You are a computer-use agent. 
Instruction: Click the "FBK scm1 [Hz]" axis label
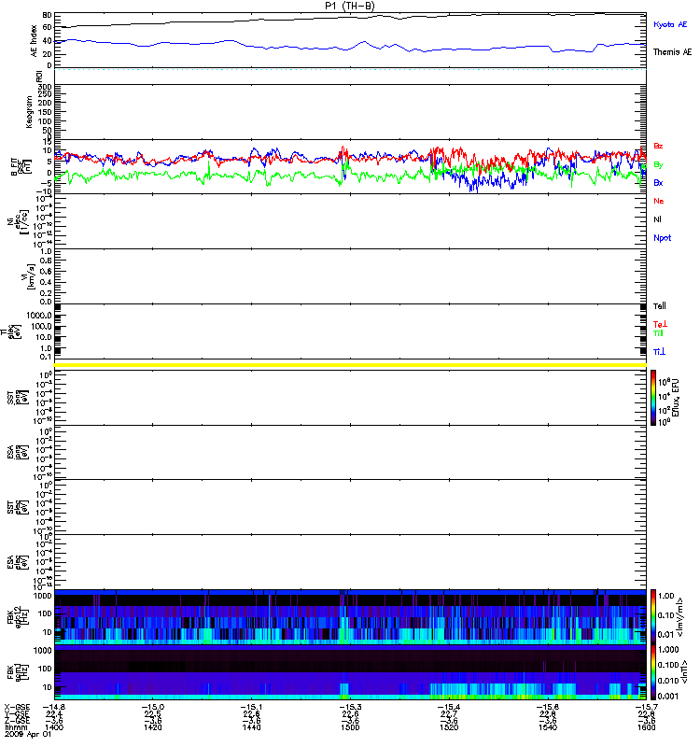18,670
